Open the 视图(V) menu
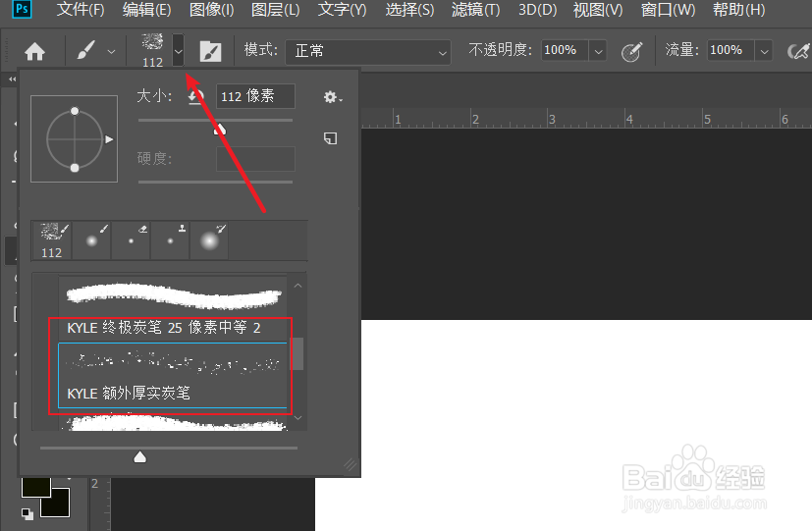This screenshot has width=812, height=531. pos(598,9)
